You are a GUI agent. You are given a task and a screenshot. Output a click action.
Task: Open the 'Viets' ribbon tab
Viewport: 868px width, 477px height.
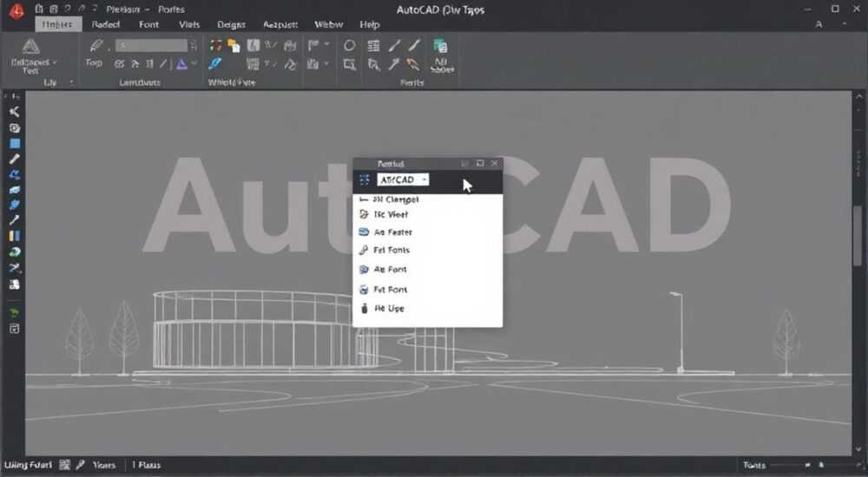(189, 24)
